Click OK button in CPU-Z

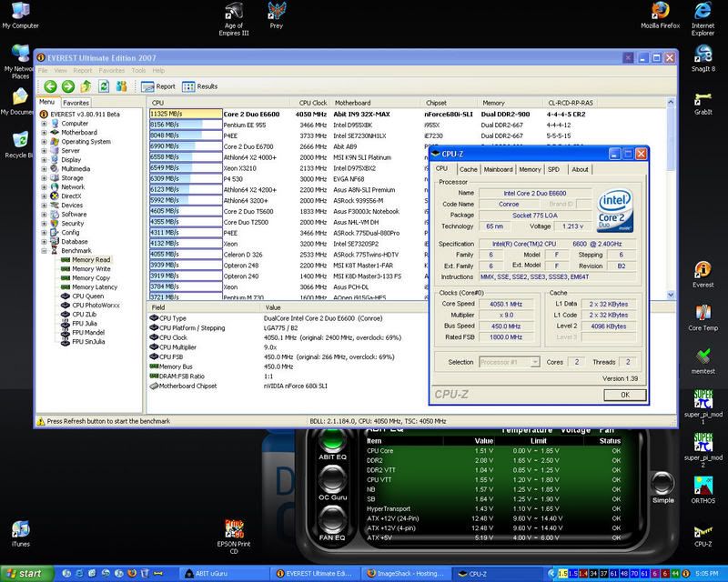coord(624,395)
